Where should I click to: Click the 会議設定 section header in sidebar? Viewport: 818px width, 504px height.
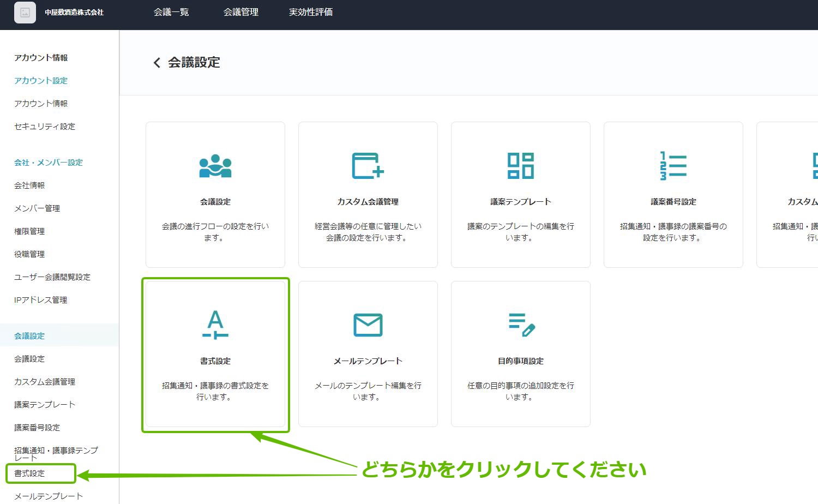[29, 336]
